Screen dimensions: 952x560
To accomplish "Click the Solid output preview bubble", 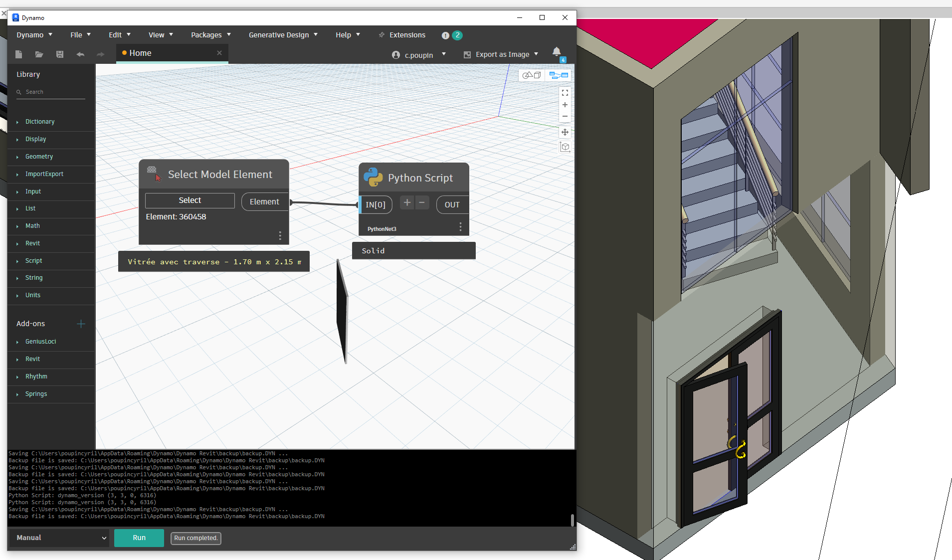I will click(x=414, y=251).
